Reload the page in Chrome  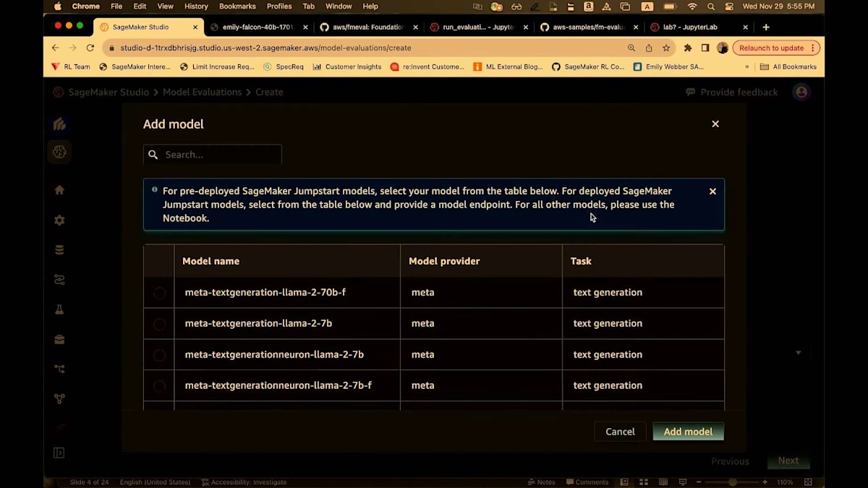(90, 48)
